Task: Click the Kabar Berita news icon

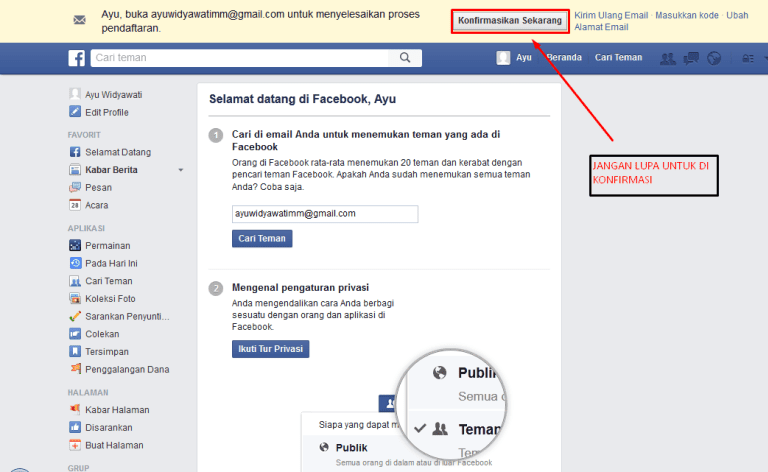Action: coord(74,169)
